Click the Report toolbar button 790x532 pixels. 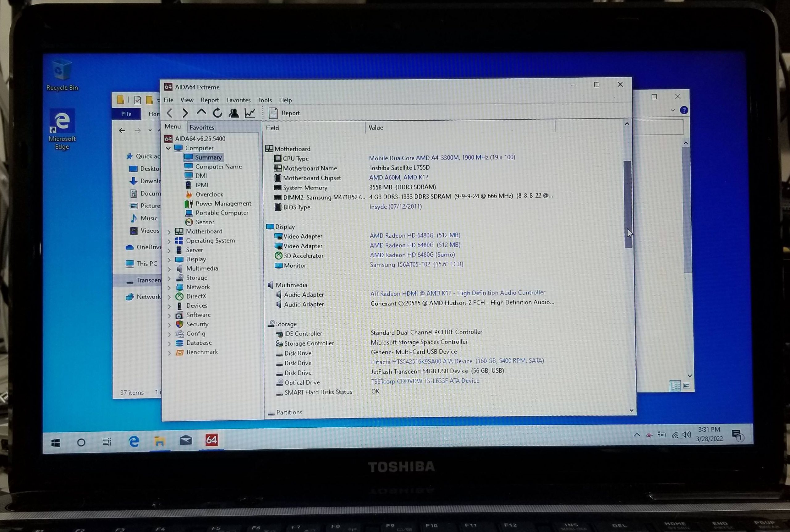284,113
